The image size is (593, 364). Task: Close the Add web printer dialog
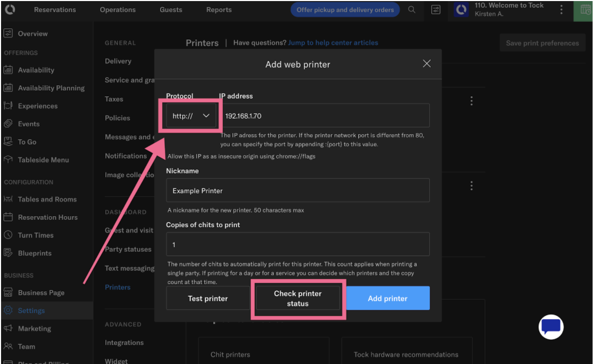tap(427, 64)
